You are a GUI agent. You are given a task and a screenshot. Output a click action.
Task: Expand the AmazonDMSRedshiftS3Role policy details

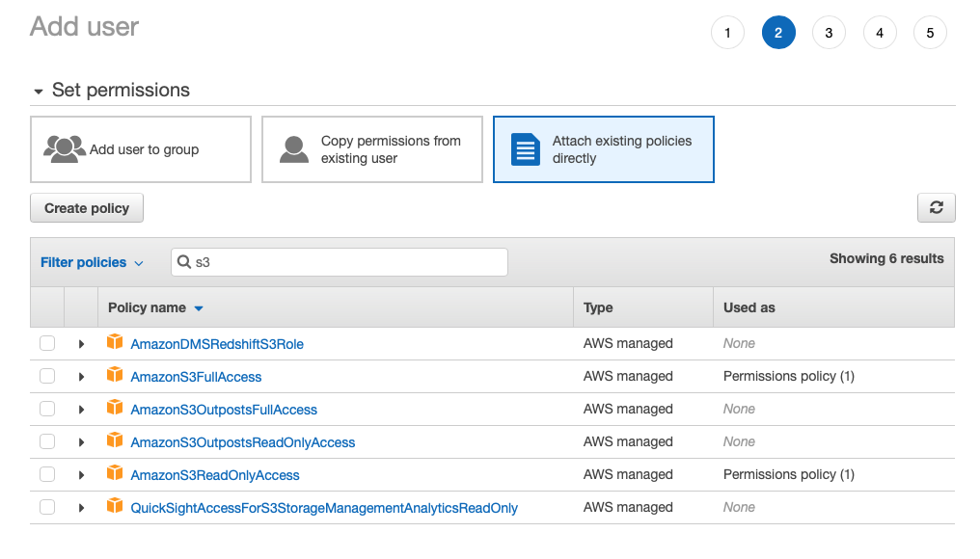81,343
